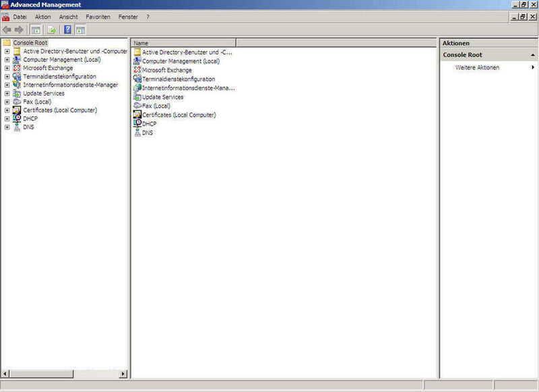Expand the Certificates (Local Computer) tree node
The image size is (539, 392).
point(7,110)
